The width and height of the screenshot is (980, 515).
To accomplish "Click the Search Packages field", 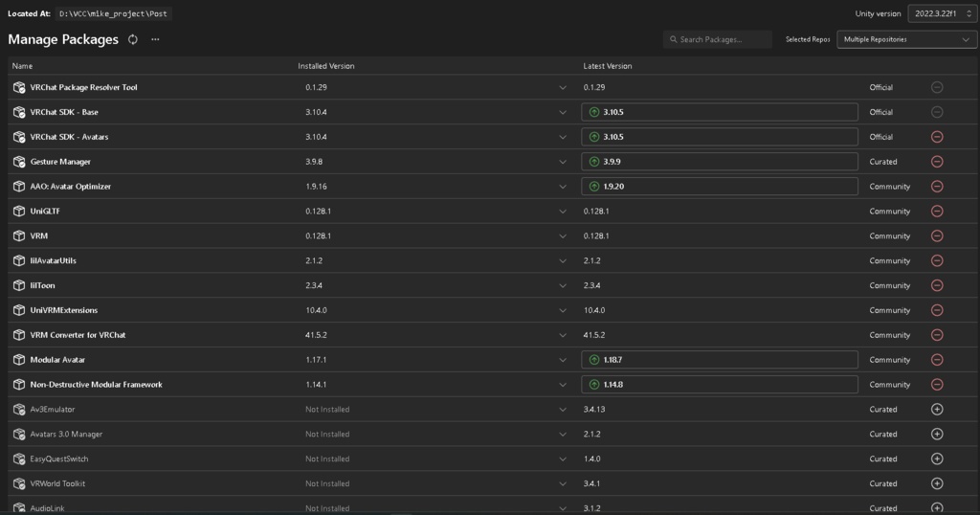I will pyautogui.click(x=718, y=39).
